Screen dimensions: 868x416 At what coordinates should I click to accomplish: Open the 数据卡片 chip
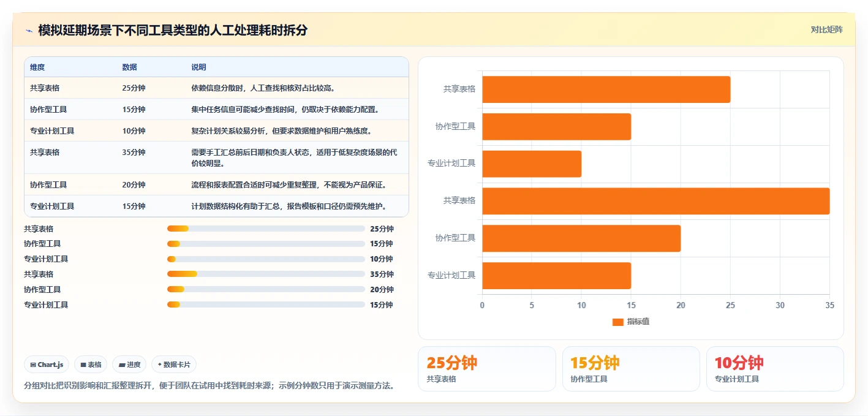tap(174, 365)
